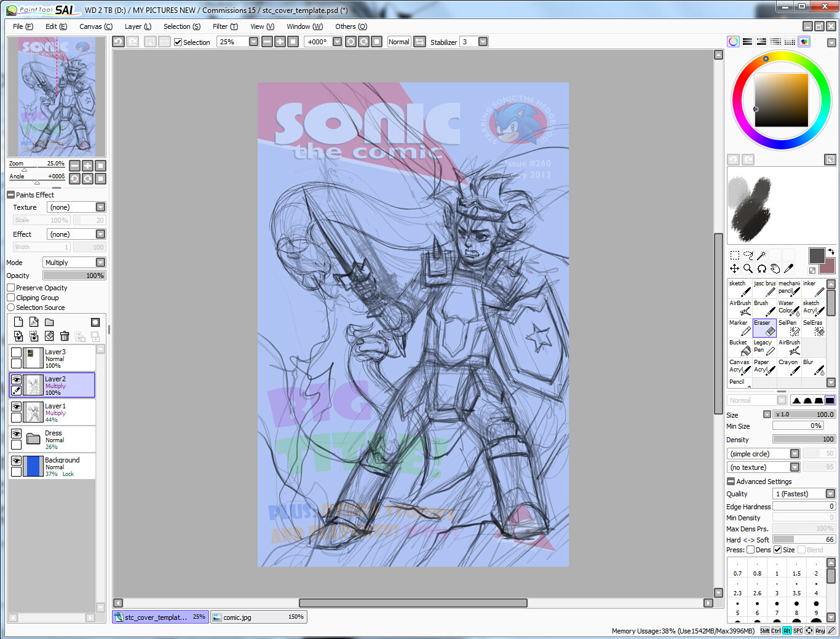Open the Filter menu

[x=225, y=26]
